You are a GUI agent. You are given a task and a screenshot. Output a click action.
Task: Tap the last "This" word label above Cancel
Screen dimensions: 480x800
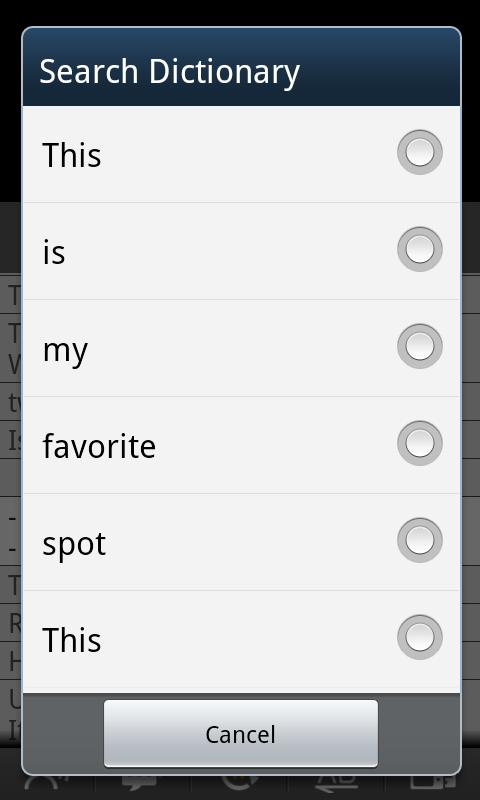(x=72, y=639)
